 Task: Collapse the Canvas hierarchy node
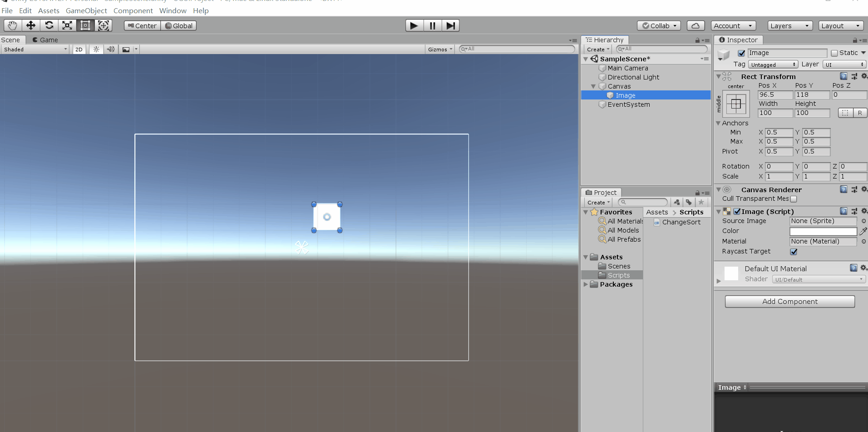[593, 86]
